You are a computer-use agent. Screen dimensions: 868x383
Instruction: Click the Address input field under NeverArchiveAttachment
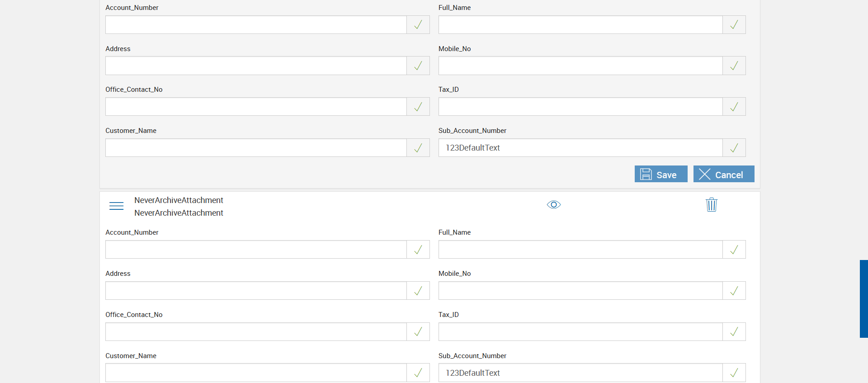click(x=256, y=291)
